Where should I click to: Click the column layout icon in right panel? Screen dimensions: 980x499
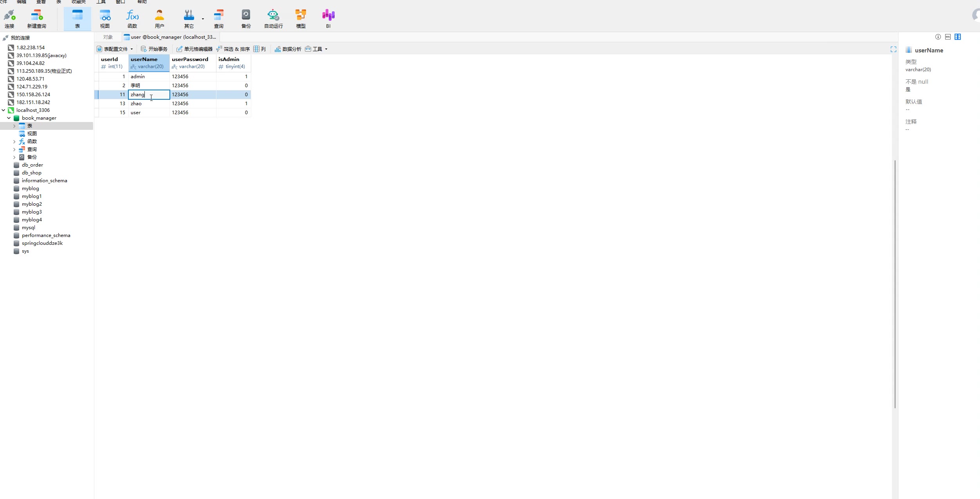958,37
